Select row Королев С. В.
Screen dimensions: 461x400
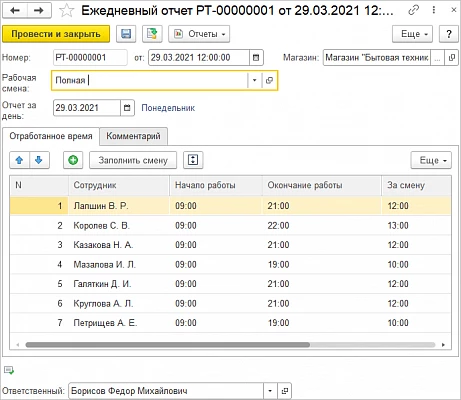click(x=231, y=225)
